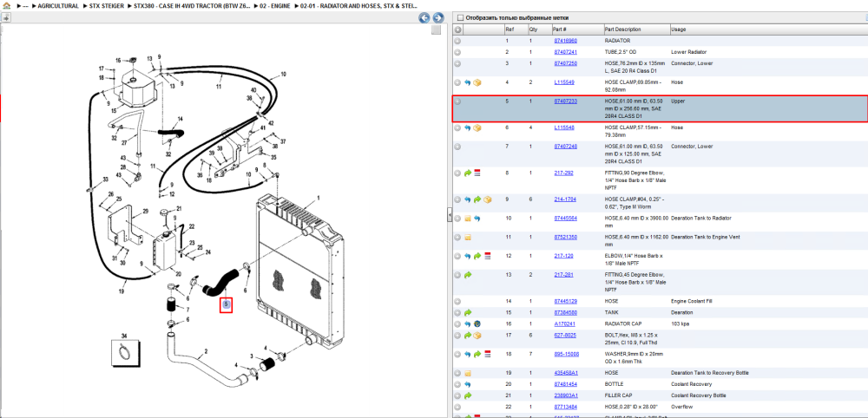Open the 02 - ENGINE breadcrumb level
This screenshot has height=418, width=868.
[274, 6]
